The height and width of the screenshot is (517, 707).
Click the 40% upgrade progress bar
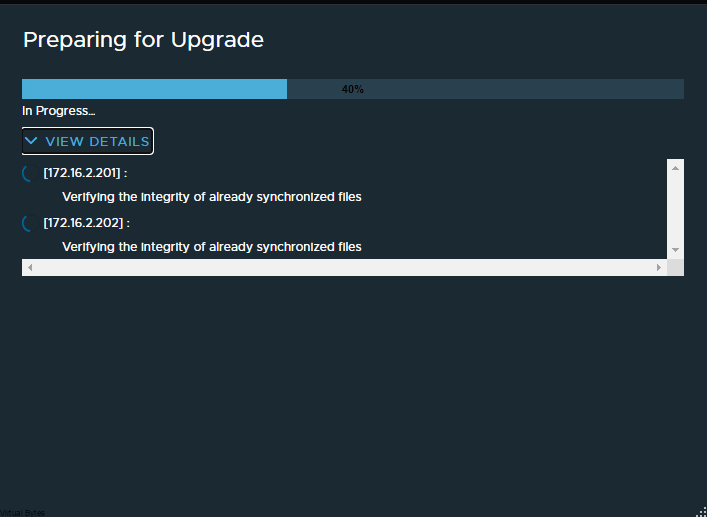(353, 89)
